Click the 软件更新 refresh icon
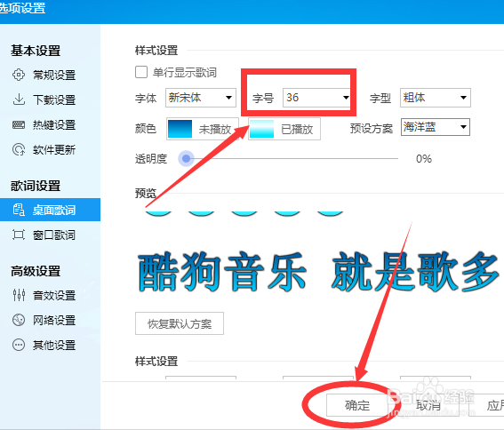This screenshot has height=430, width=504. (19, 149)
